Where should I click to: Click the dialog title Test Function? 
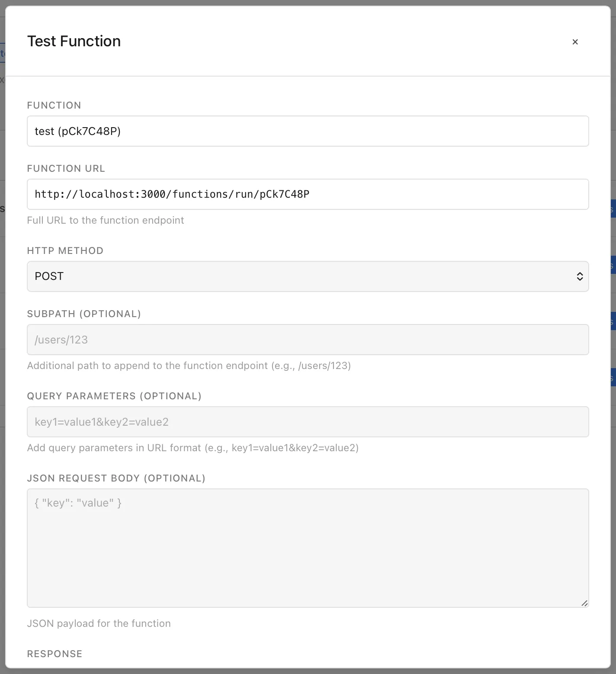[74, 41]
